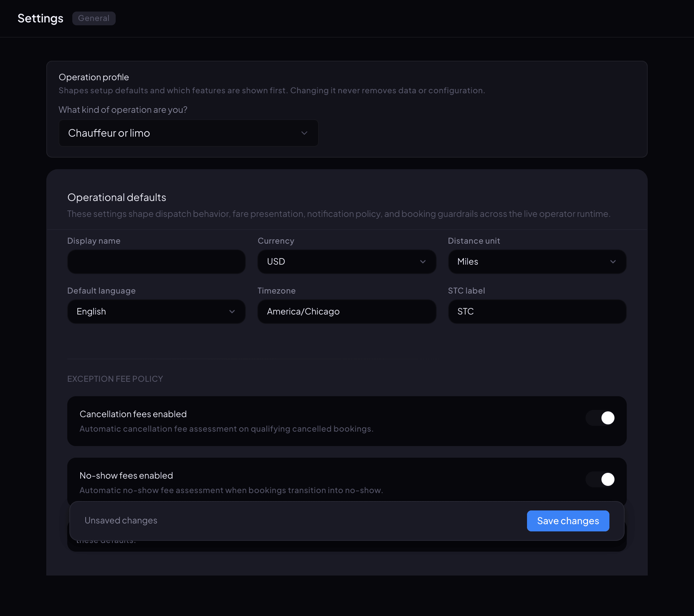The height and width of the screenshot is (616, 694).
Task: Click the Distance unit label
Action: click(474, 241)
